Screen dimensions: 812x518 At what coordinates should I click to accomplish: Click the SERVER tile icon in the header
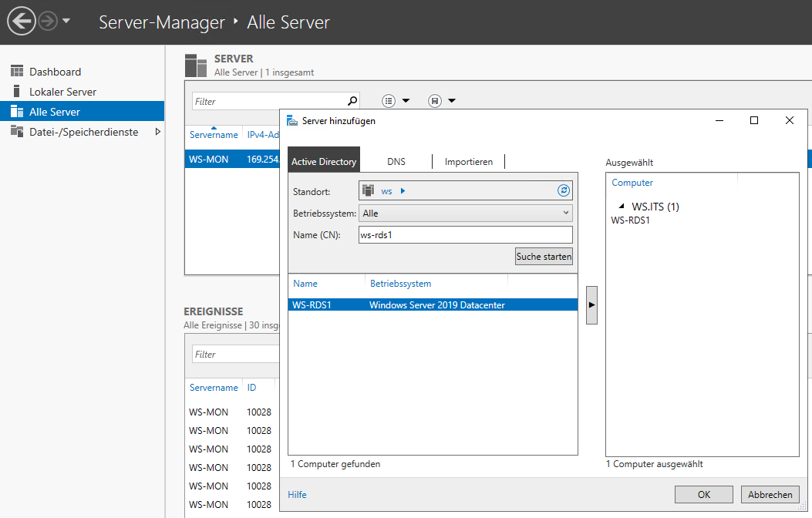click(196, 66)
